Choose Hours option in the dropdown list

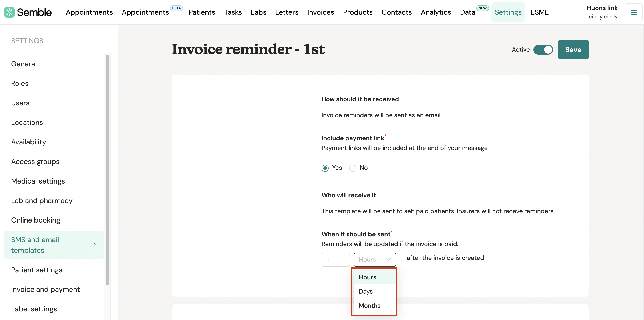(x=374, y=277)
